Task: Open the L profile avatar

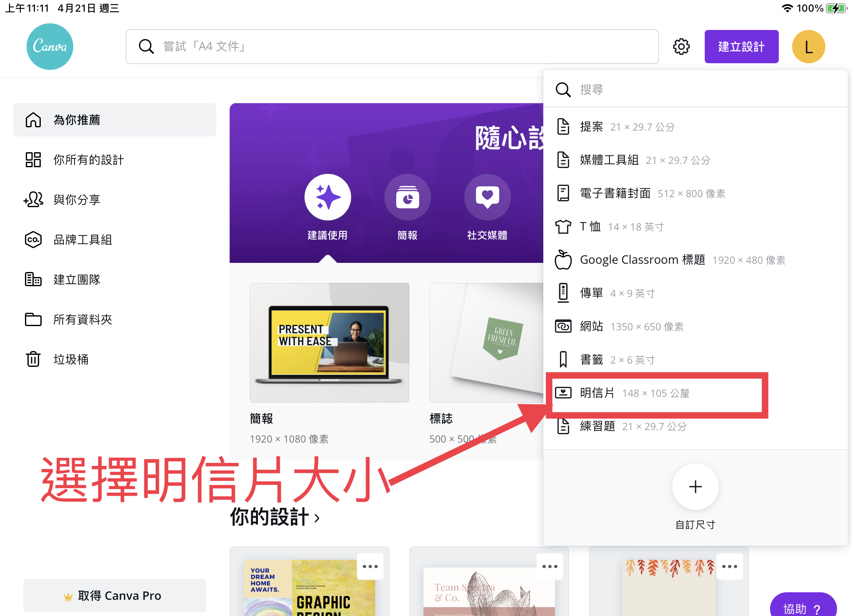Action: point(808,47)
